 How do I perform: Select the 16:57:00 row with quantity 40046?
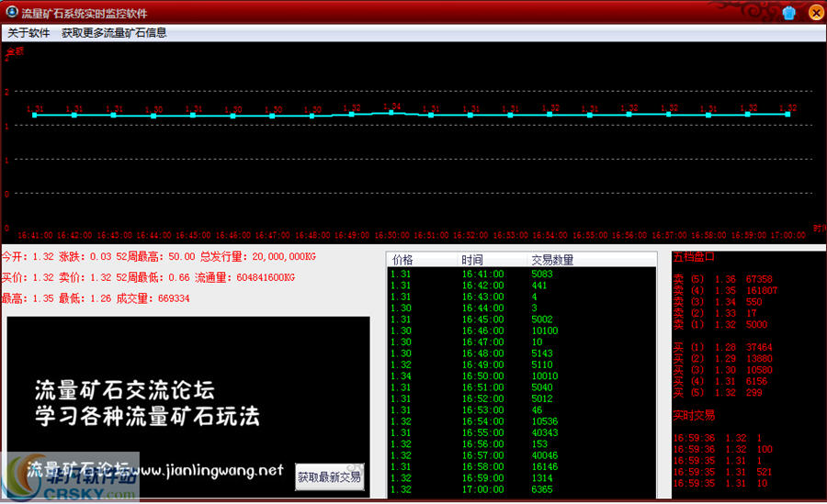pos(522,455)
